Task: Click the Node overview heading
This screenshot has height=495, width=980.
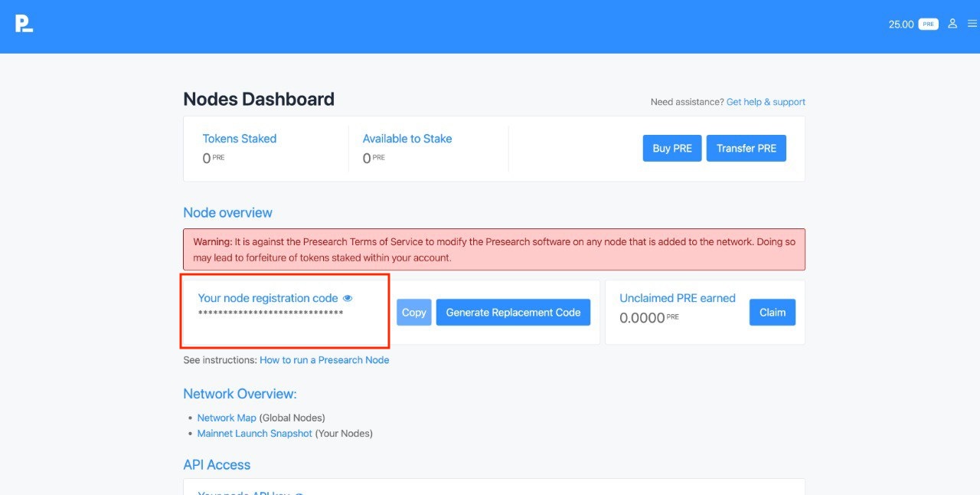Action: click(x=227, y=213)
